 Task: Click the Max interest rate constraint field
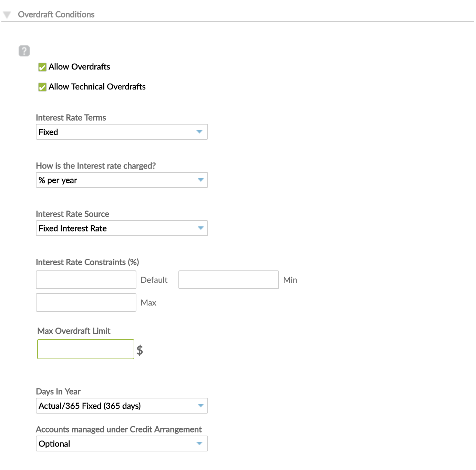tap(86, 302)
